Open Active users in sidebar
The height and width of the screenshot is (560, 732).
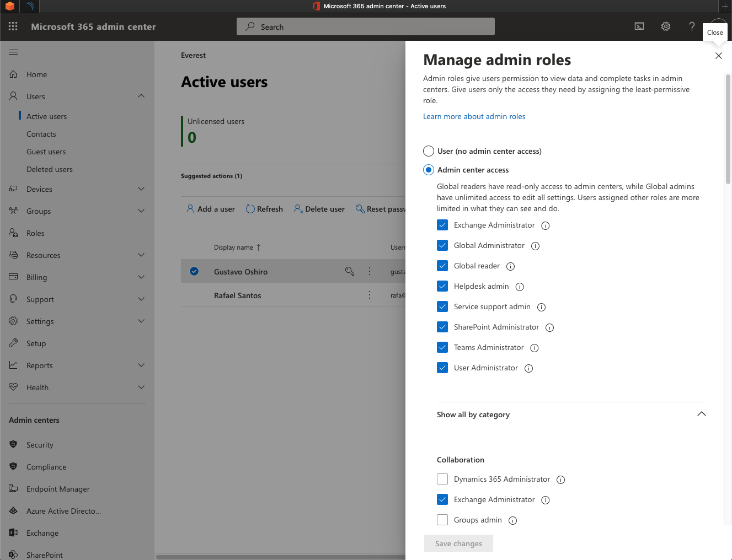coord(46,116)
